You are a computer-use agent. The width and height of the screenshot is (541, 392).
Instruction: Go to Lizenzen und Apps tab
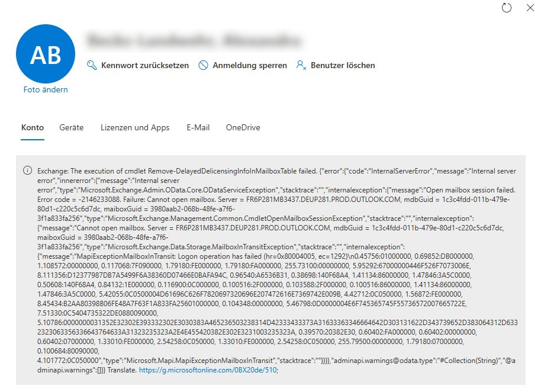[x=135, y=127]
